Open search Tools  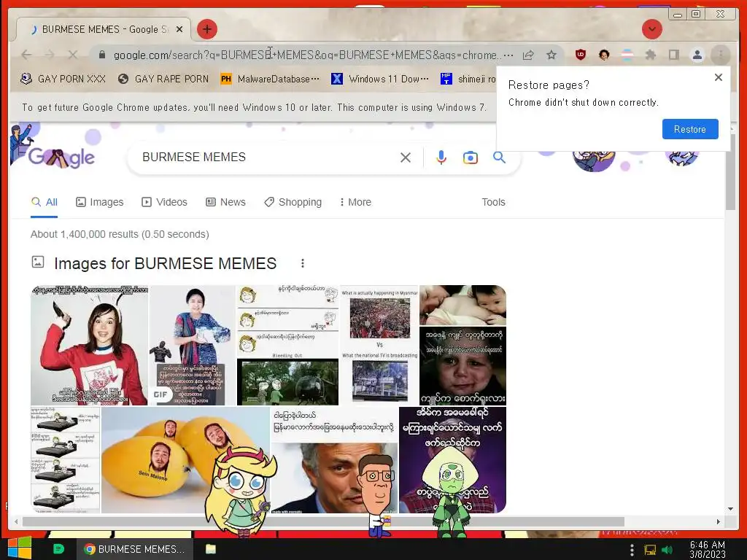click(x=493, y=203)
